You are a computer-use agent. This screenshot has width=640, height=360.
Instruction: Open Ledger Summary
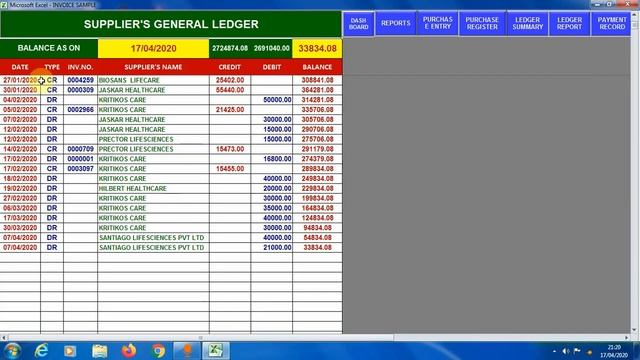click(527, 23)
